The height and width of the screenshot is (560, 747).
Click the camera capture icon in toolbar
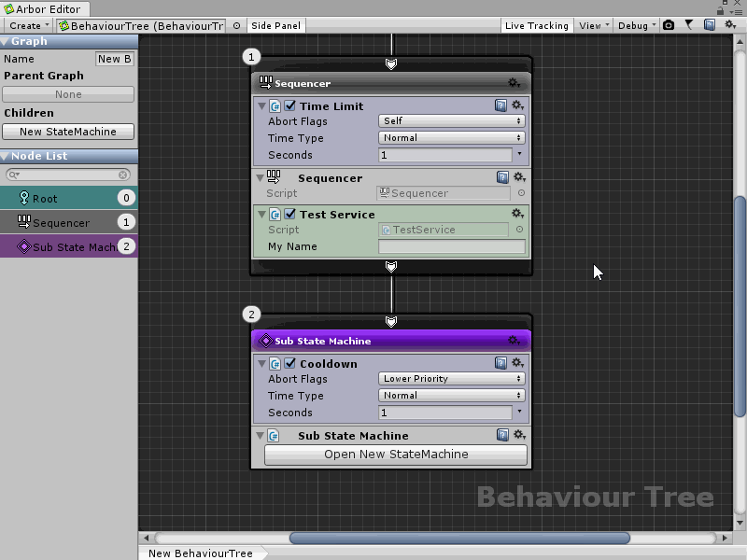669,25
